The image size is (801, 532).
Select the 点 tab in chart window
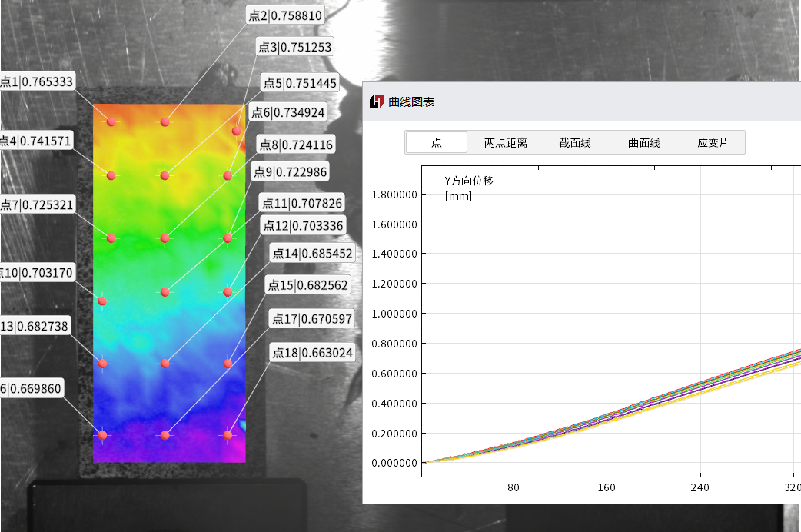click(436, 142)
